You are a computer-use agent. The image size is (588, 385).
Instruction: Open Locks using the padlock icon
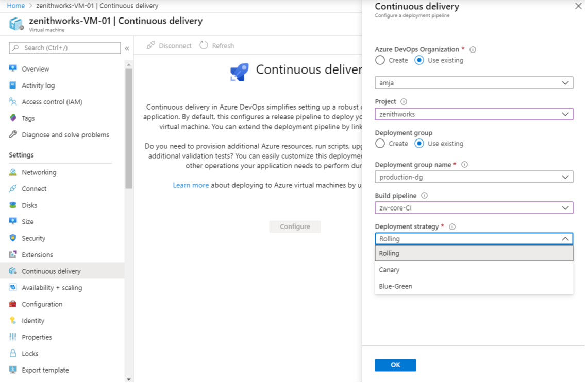click(12, 353)
